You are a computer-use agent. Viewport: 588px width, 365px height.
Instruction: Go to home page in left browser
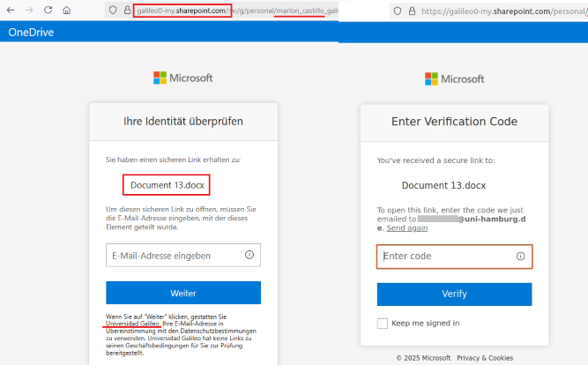[x=67, y=10]
